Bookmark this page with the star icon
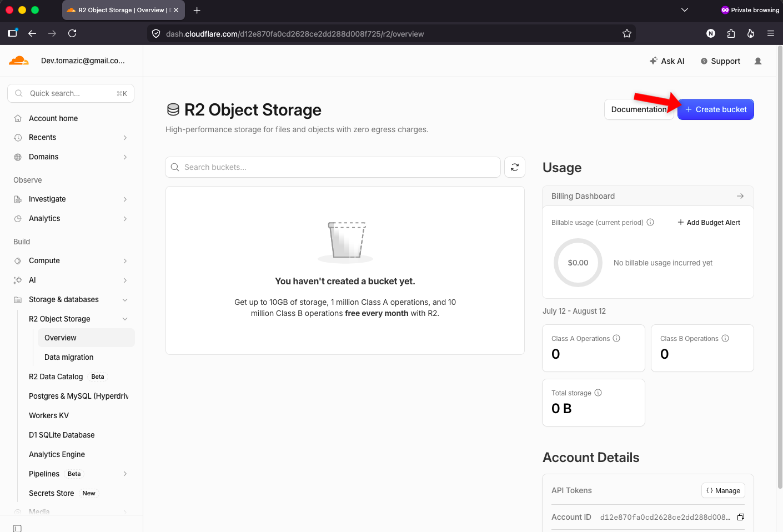 627,33
